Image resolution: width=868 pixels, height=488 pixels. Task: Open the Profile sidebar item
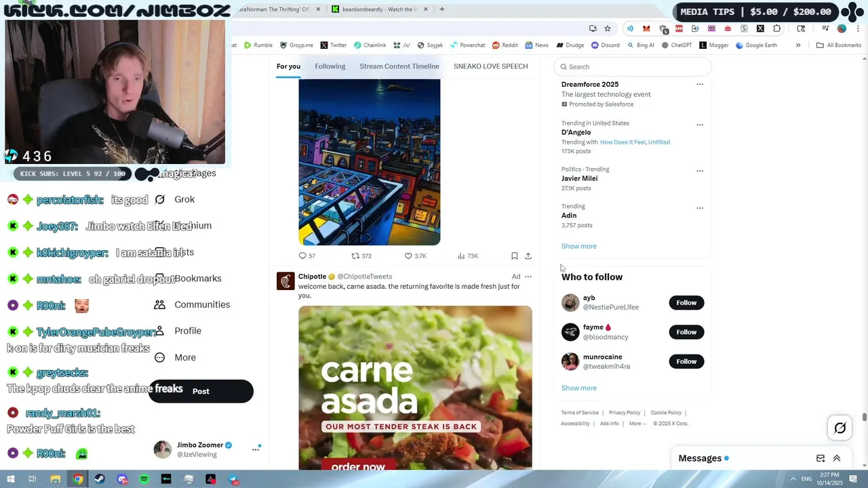click(x=178, y=331)
